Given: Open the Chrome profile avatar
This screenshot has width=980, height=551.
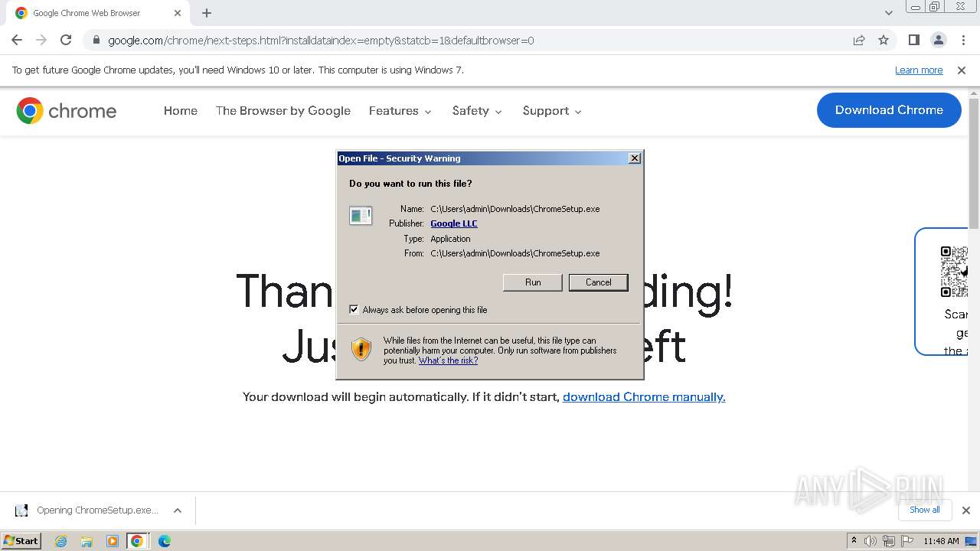Looking at the screenshot, I should click(x=938, y=40).
